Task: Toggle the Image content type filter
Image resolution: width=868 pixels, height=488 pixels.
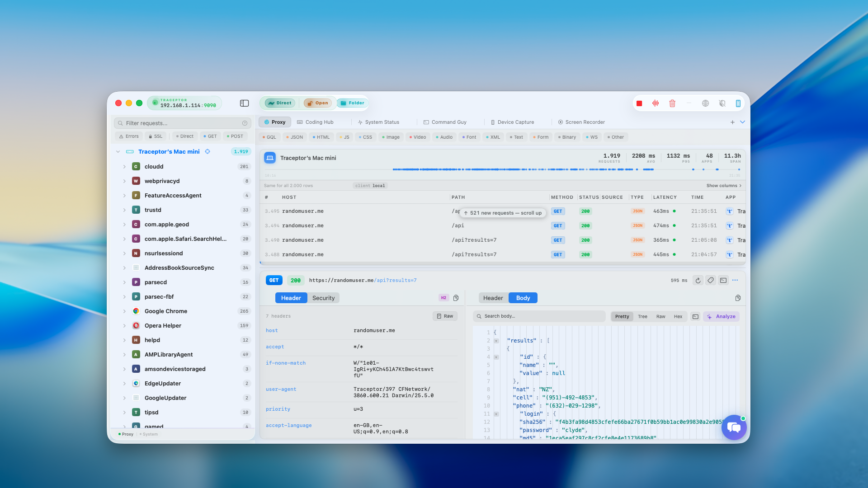Action: click(x=391, y=137)
